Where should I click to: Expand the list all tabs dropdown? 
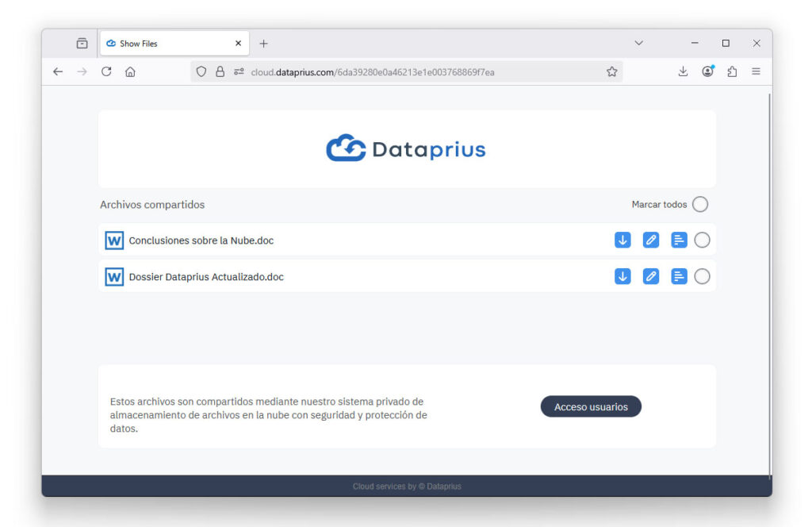638,43
